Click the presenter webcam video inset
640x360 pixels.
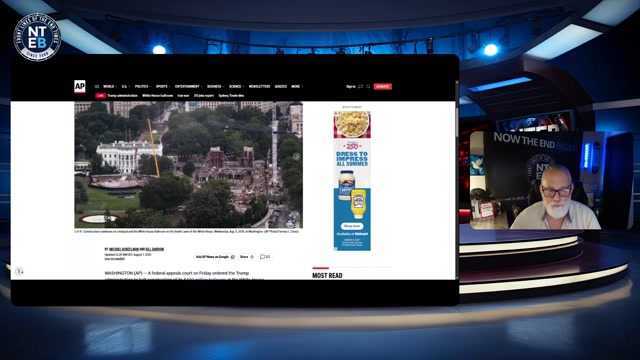pos(551,180)
